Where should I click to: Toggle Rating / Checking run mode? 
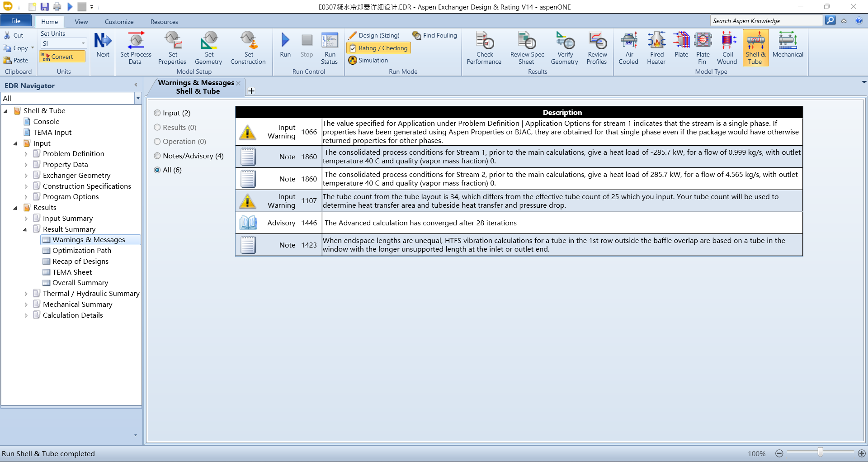(379, 48)
